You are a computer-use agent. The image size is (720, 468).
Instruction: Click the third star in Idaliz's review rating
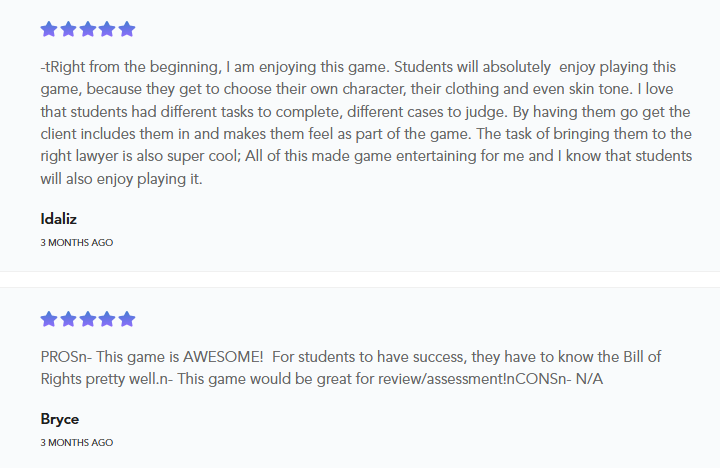pos(87,30)
